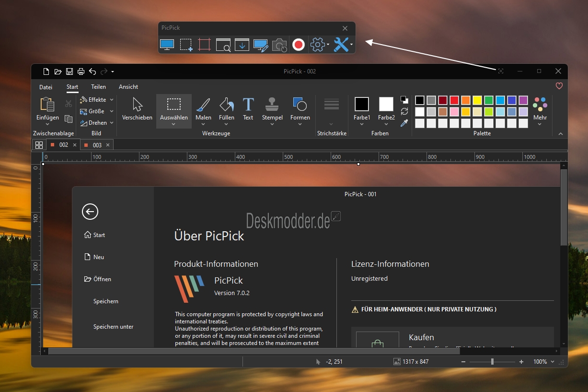Capture window control with magnifier icon
This screenshot has height=392, width=588.
point(223,45)
